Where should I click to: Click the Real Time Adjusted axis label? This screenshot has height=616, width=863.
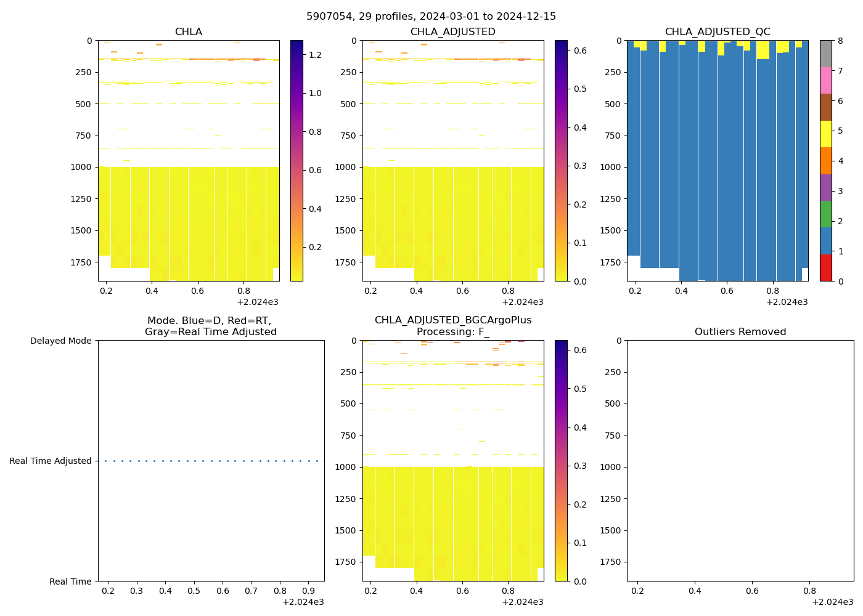pyautogui.click(x=50, y=461)
